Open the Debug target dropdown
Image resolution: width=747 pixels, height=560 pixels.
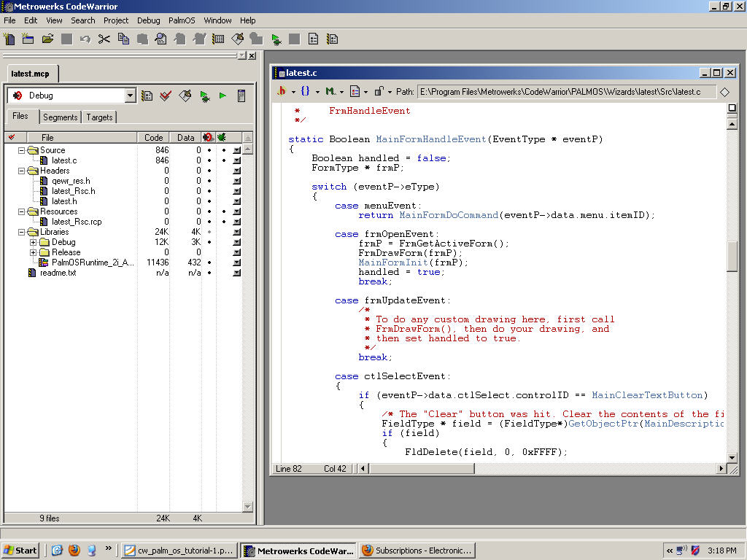pyautogui.click(x=130, y=96)
